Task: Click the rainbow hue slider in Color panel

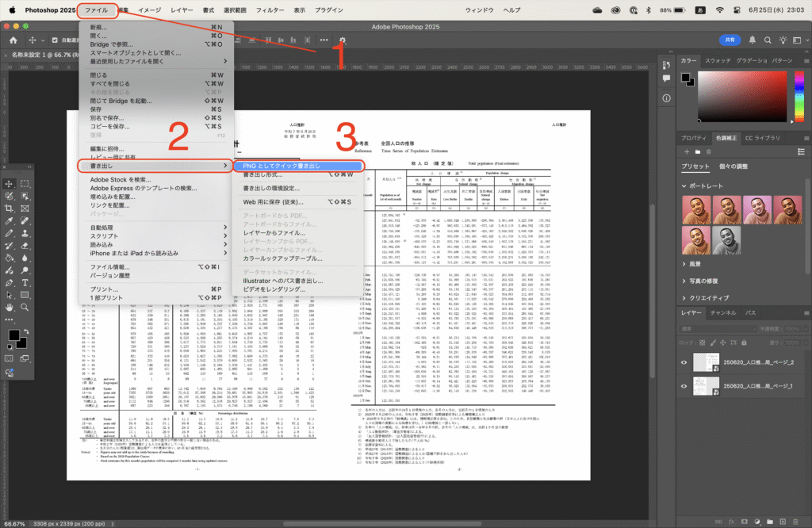Action: point(799,96)
